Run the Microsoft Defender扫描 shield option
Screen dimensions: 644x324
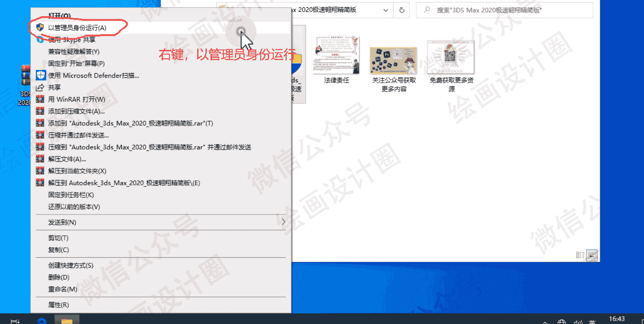pos(161,75)
